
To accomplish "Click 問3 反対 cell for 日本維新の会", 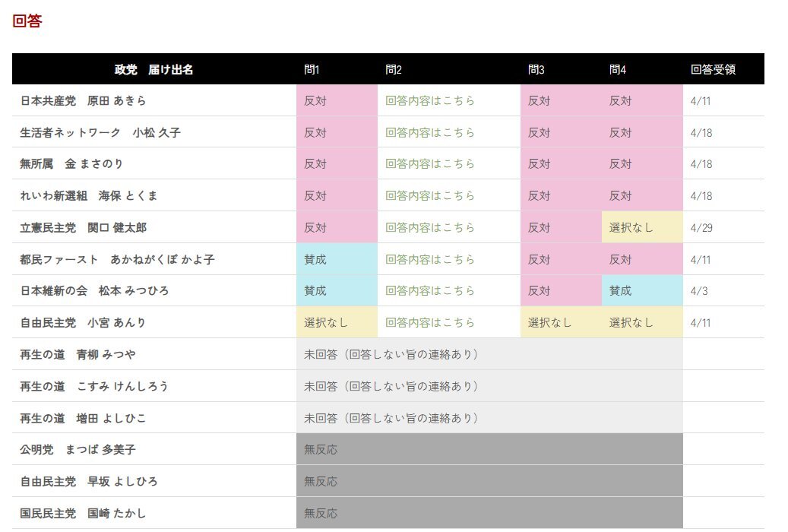I will [x=562, y=290].
